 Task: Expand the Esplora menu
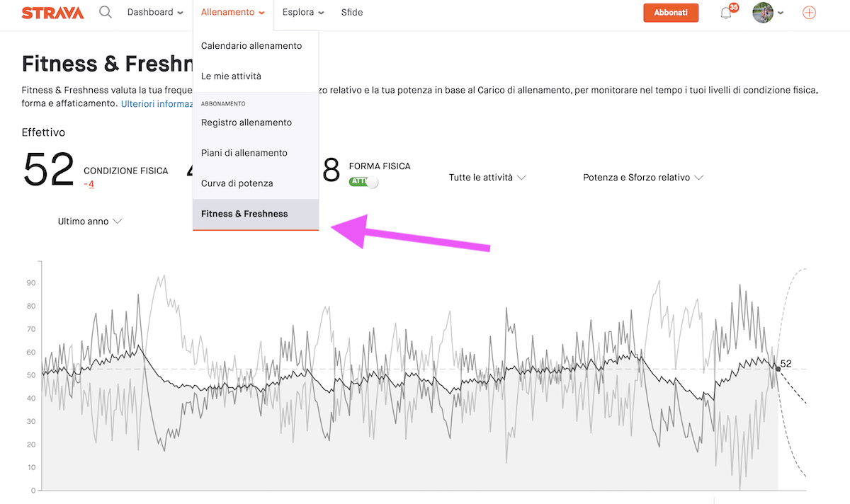pos(303,12)
